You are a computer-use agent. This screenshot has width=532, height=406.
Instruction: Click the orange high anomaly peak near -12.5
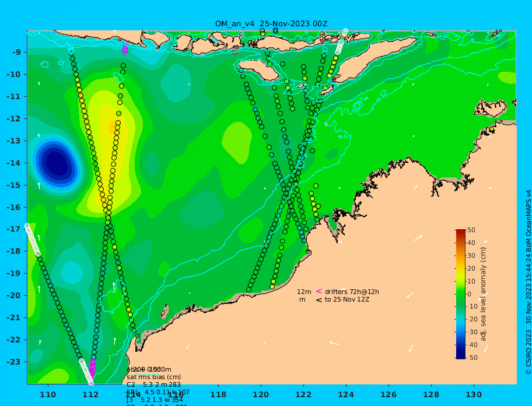[113, 128]
